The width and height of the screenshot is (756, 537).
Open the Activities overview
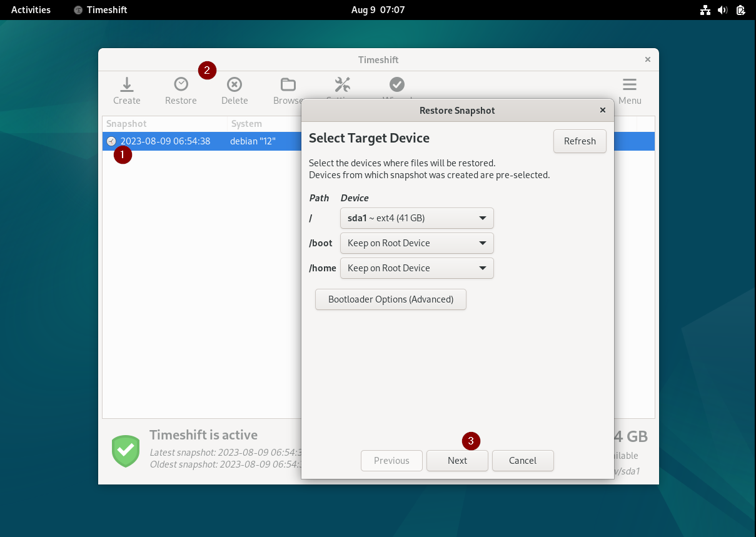point(31,10)
